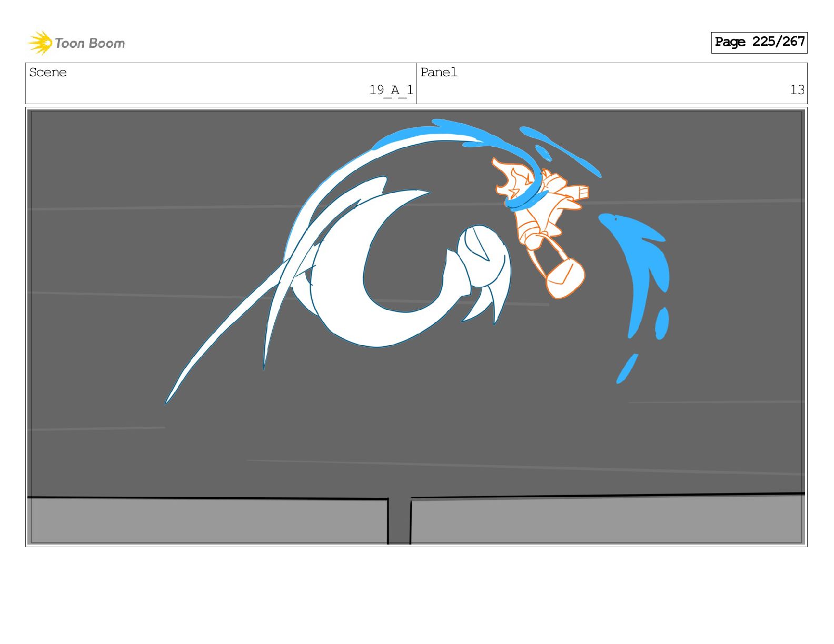Select the 'Page 225/267' page indicator
The height and width of the screenshot is (644, 834).
(x=759, y=42)
